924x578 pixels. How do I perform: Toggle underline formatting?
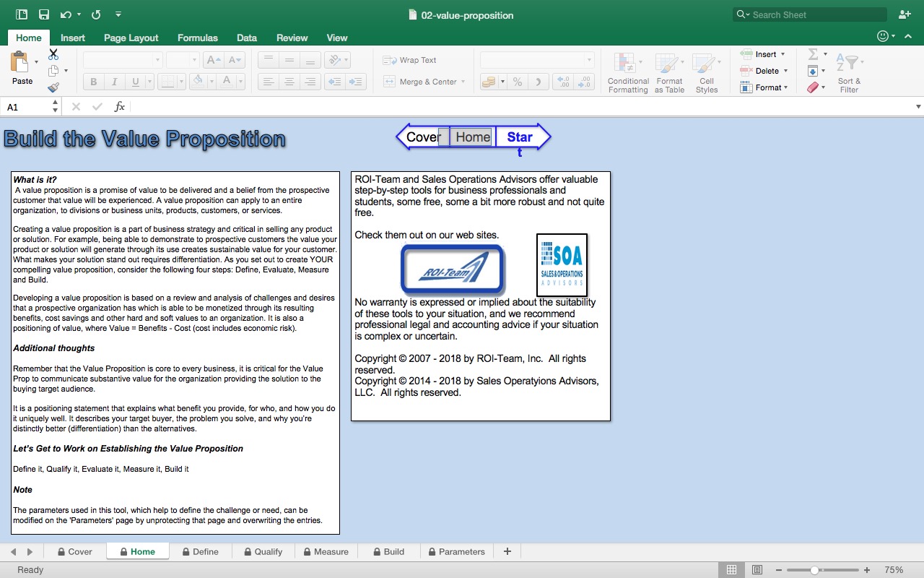click(134, 82)
